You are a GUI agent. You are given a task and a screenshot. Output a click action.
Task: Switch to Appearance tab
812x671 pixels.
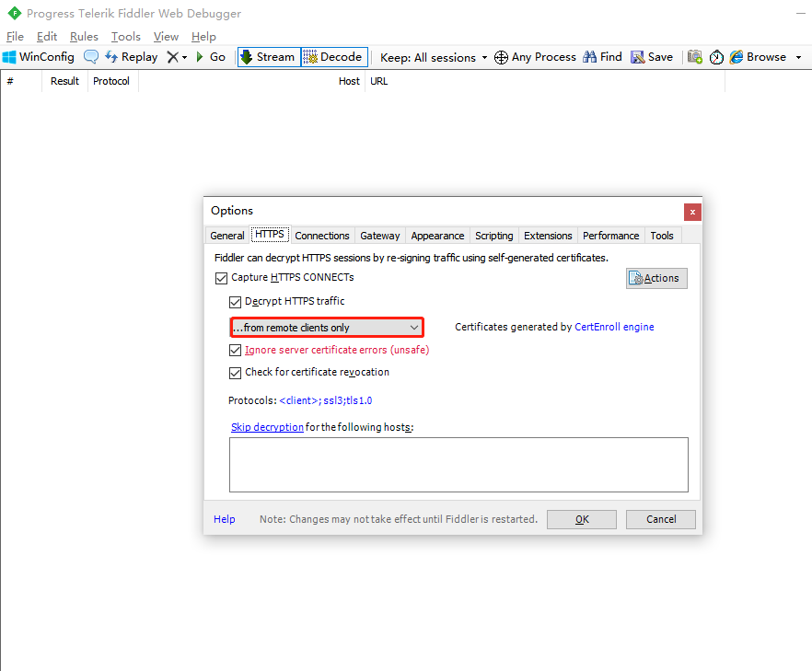pyautogui.click(x=437, y=236)
